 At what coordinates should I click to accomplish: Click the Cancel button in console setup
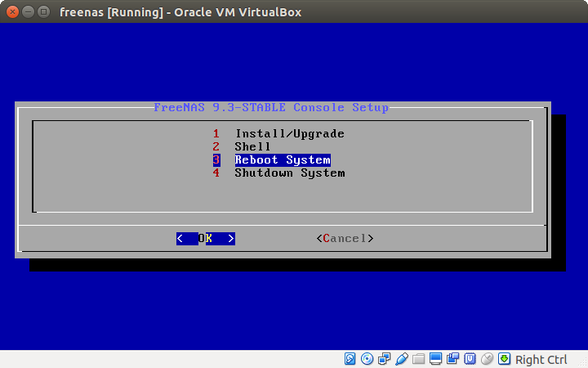click(x=345, y=239)
